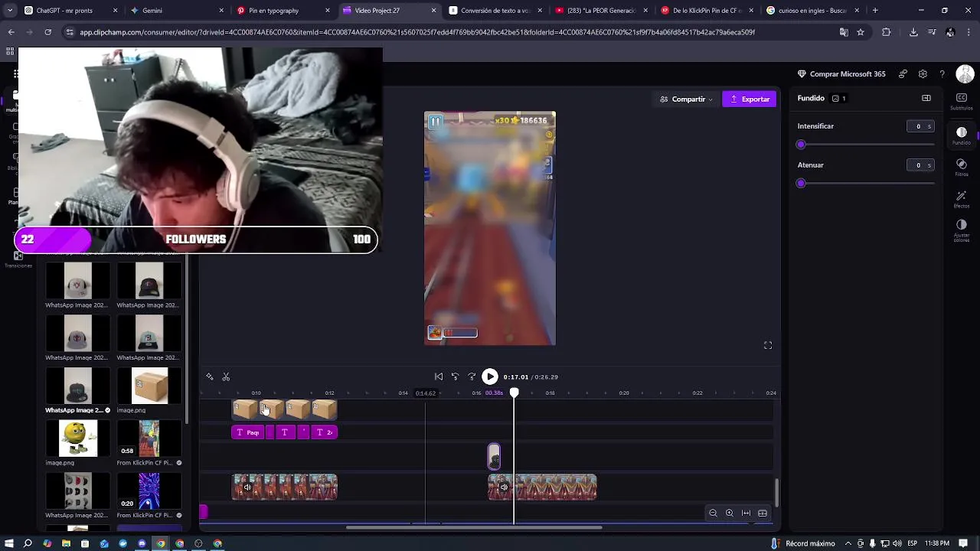This screenshot has width=980, height=551.
Task: Enter fullscreen preview mode
Action: point(768,345)
